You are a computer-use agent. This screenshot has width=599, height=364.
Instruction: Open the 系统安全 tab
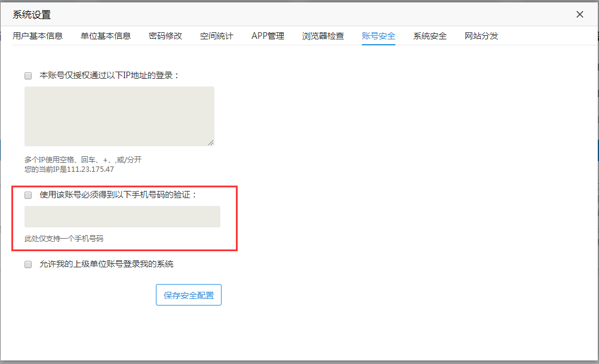[x=430, y=36]
